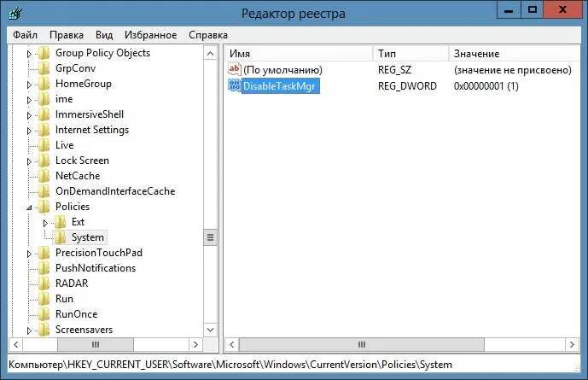Image resolution: width=588 pixels, height=380 pixels.
Task: Click the Screensavers folder icon
Action: (44, 330)
